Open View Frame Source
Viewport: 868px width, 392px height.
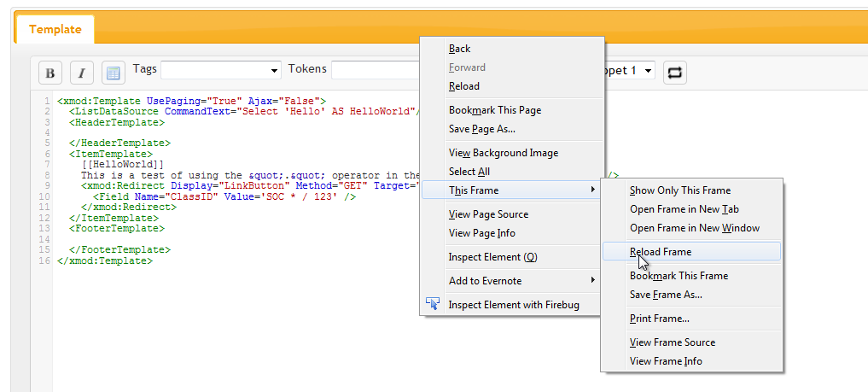(x=691, y=342)
